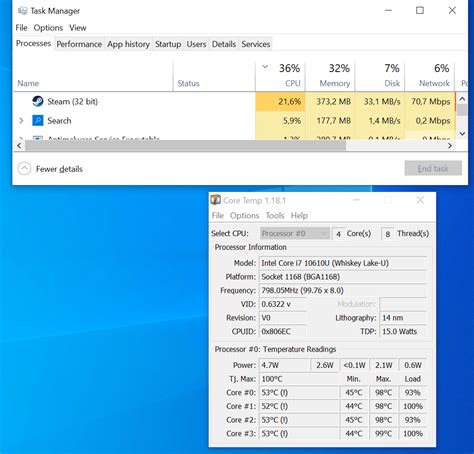Switch to the Startup tab

click(x=168, y=44)
